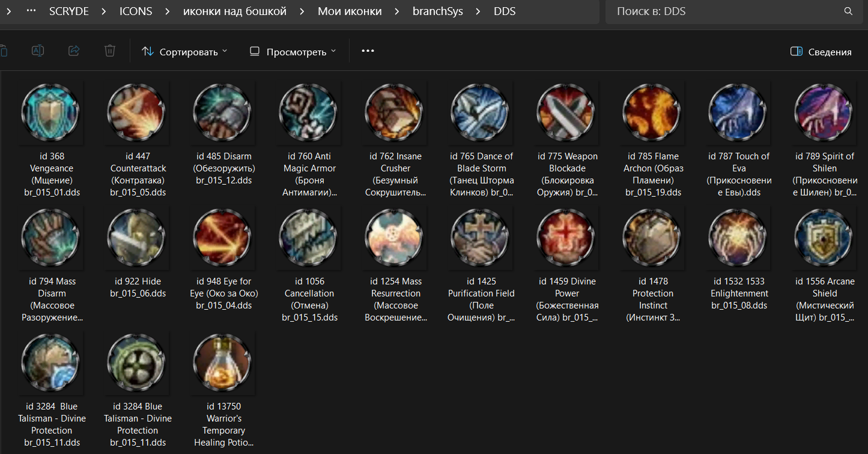
Task: Toggle the Сведения details pane
Action: click(x=821, y=52)
